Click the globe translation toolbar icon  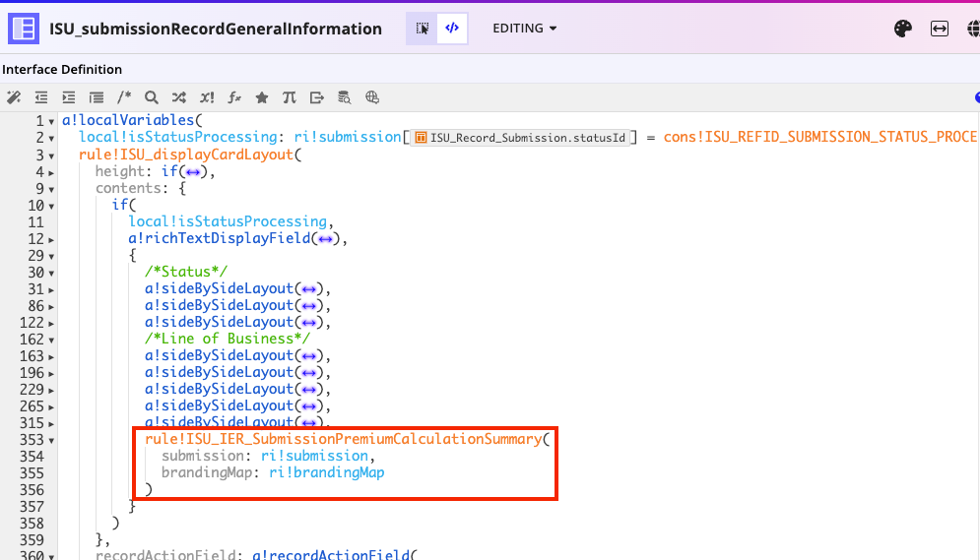pyautogui.click(x=372, y=97)
